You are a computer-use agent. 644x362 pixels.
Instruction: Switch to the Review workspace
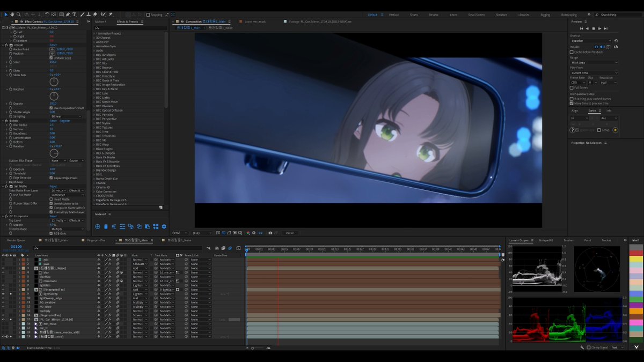(434, 15)
